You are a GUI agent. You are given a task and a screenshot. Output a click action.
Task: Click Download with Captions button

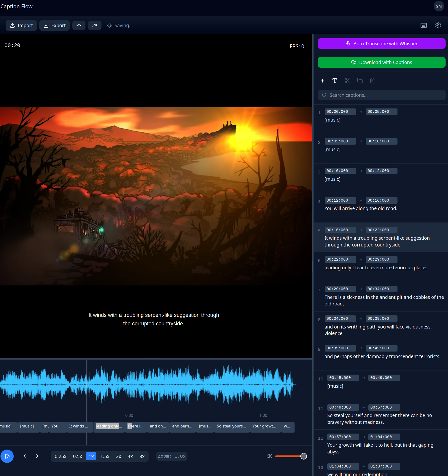point(381,62)
